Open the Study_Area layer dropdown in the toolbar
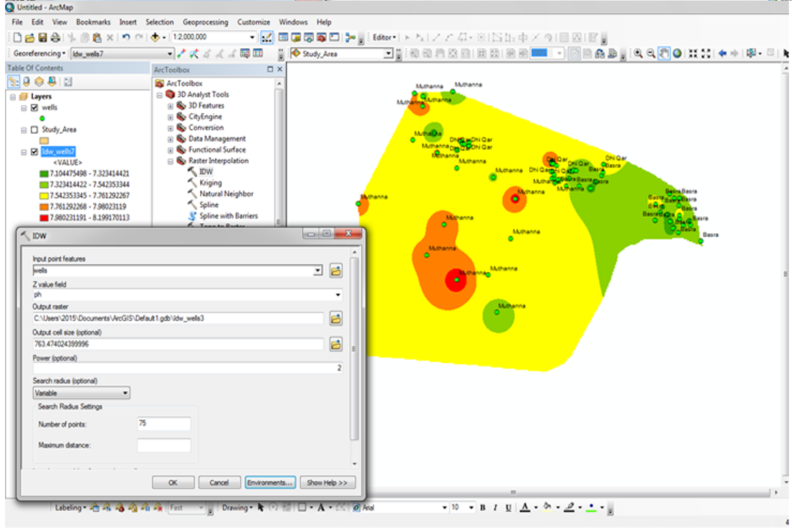The width and height of the screenshot is (794, 532). (388, 54)
